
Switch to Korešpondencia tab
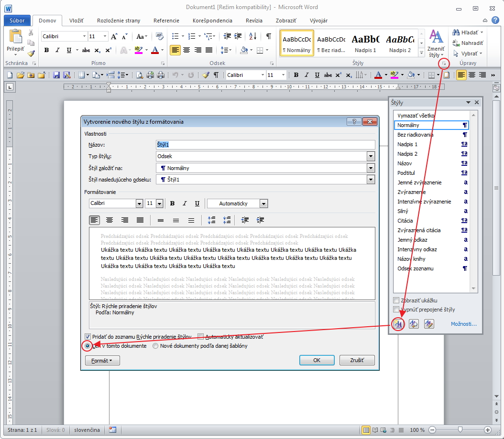[212, 21]
